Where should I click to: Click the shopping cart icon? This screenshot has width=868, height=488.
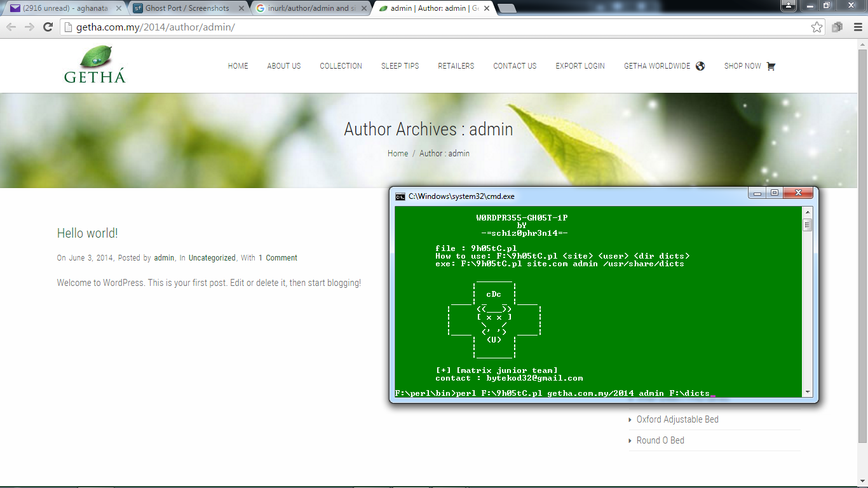click(x=771, y=66)
